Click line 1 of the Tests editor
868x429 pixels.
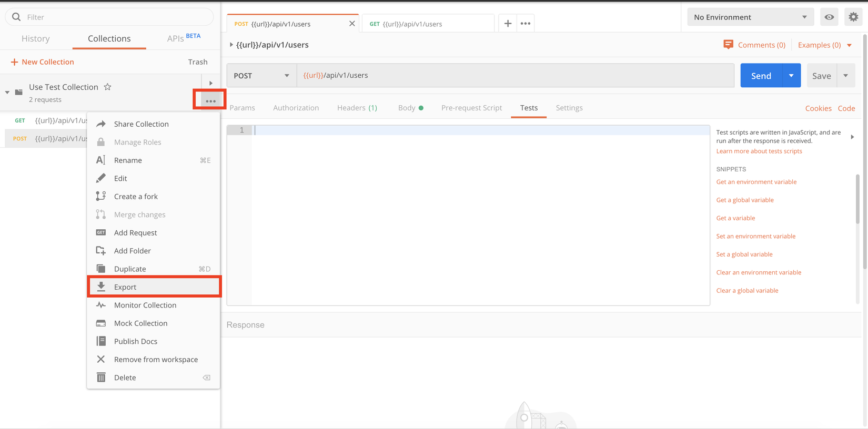(481, 130)
